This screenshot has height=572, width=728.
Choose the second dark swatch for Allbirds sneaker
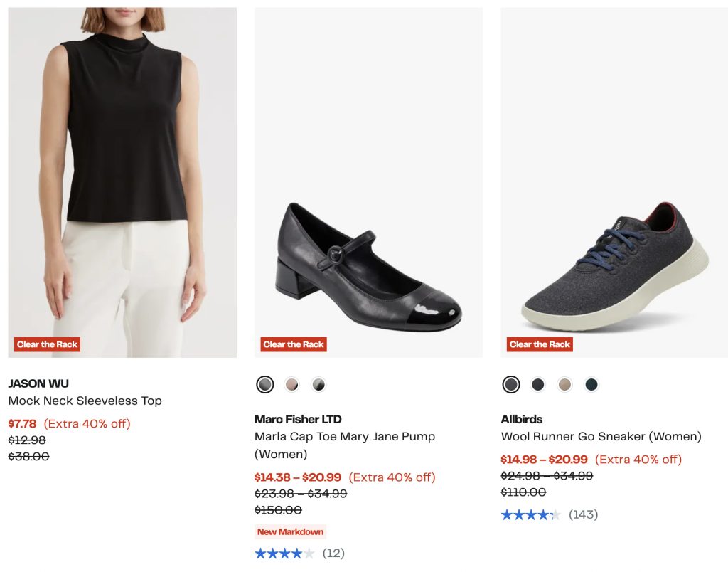[538, 385]
